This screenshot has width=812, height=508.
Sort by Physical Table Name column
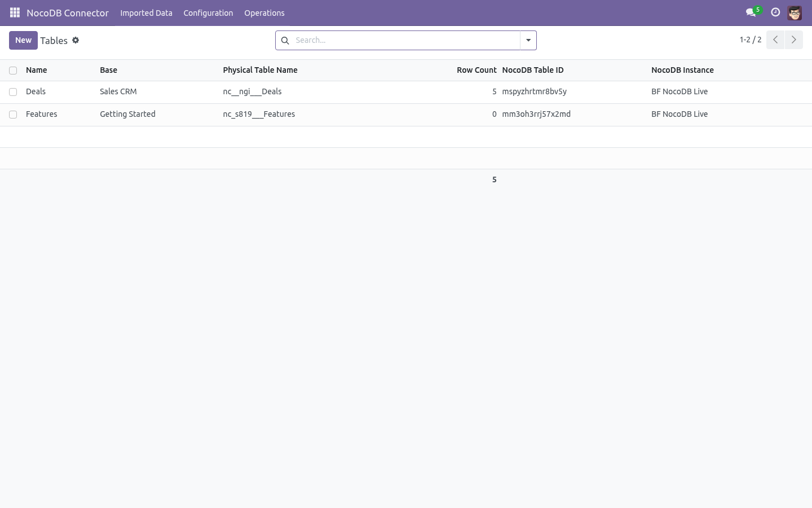click(260, 70)
